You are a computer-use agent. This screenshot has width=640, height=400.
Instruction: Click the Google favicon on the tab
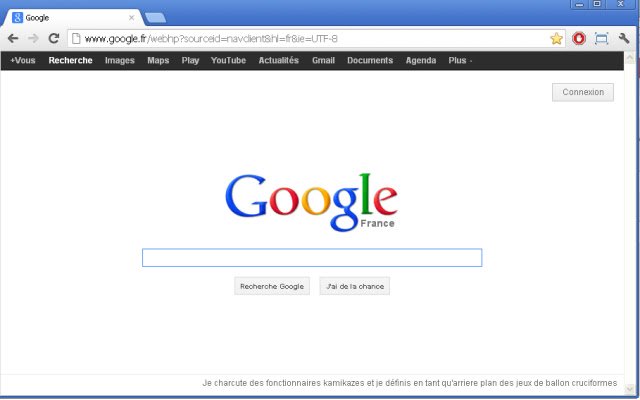(x=17, y=18)
